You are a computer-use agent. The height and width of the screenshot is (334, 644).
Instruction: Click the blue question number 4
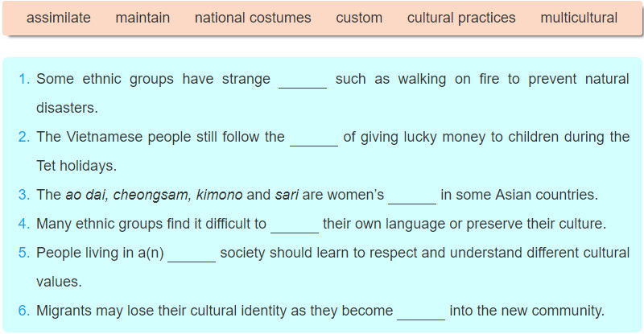(x=23, y=225)
